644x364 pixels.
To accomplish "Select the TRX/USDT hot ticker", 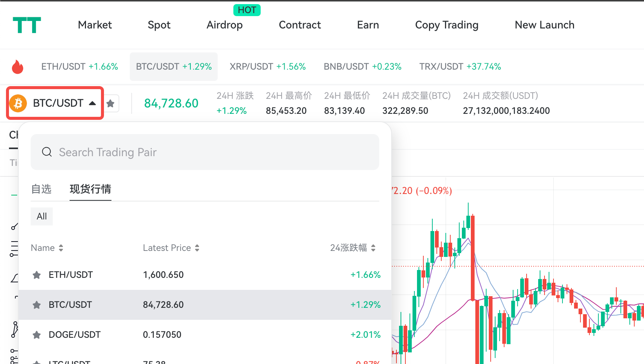I will pyautogui.click(x=460, y=66).
